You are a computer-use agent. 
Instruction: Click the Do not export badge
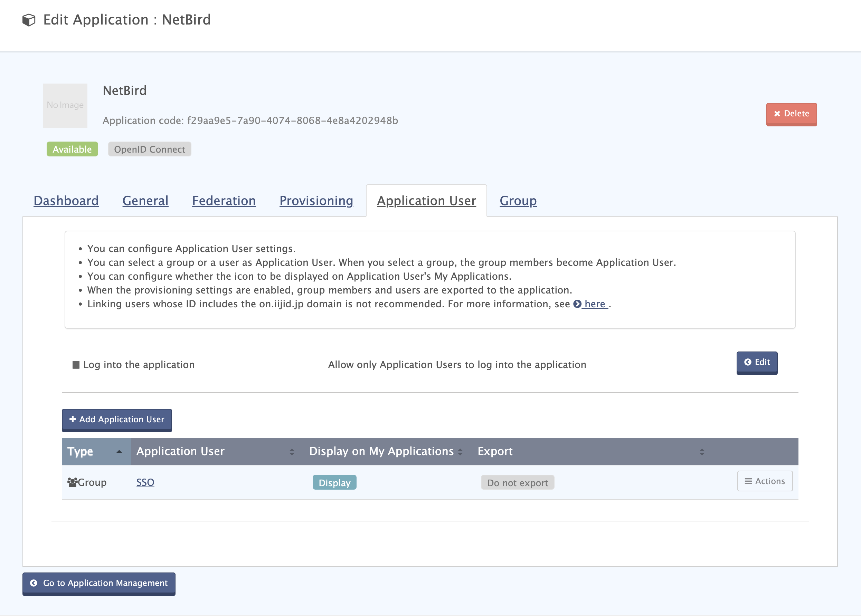coord(517,482)
